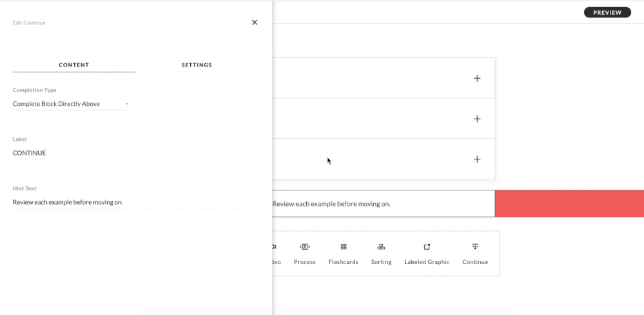The image size is (644, 315).
Task: Click the Edit Continue panel heading
Action: (x=29, y=23)
